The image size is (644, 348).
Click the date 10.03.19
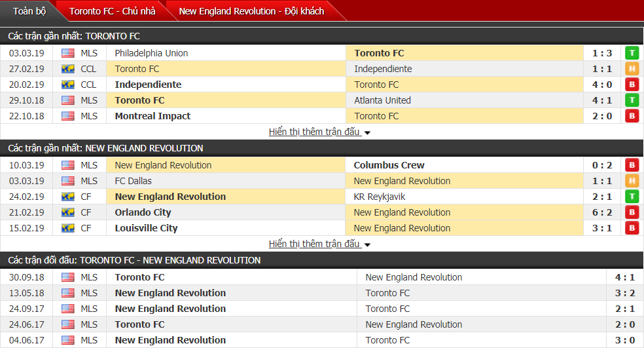pyautogui.click(x=26, y=165)
